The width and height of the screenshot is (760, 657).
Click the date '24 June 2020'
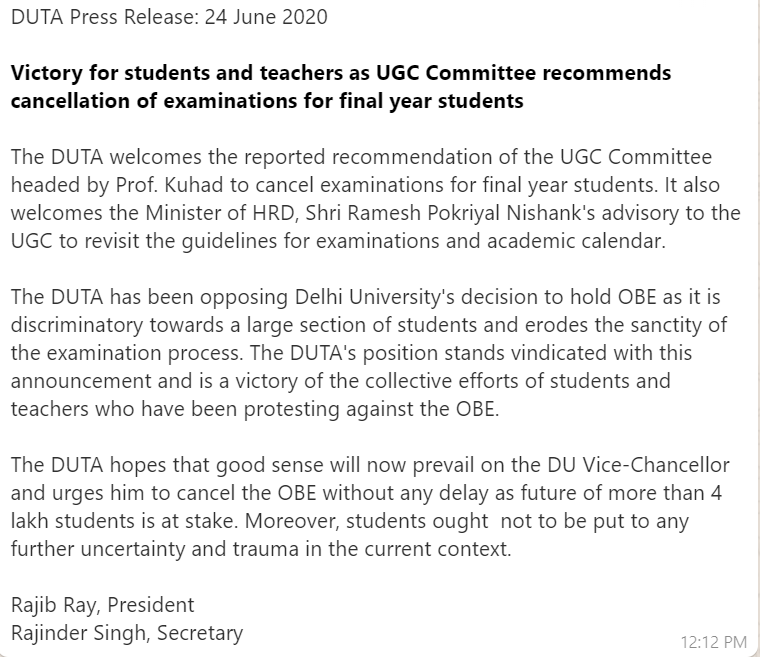pyautogui.click(x=266, y=17)
